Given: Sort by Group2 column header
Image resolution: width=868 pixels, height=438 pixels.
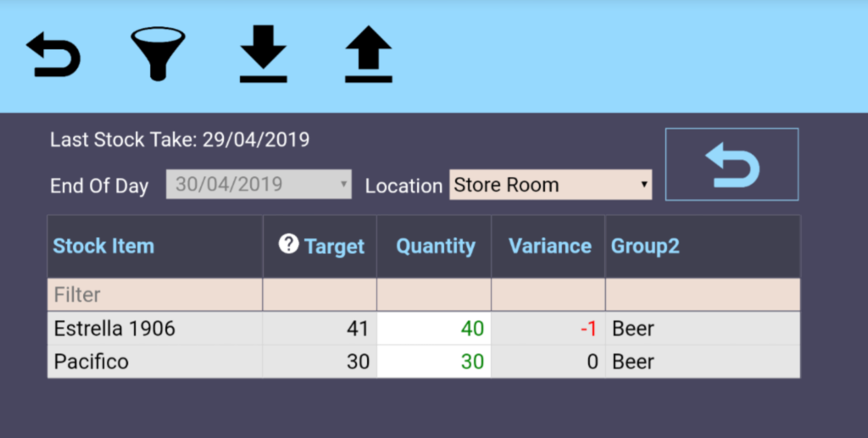Looking at the screenshot, I should (645, 247).
